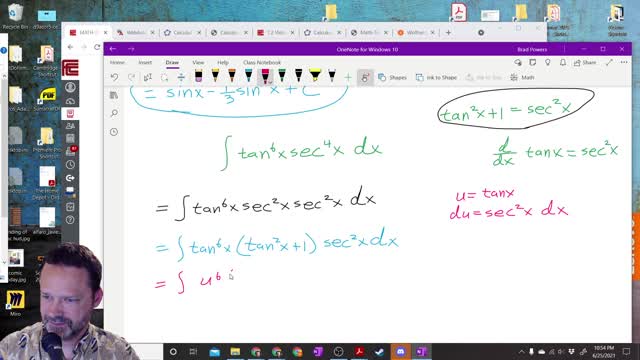Switch to the Draw ribbon tab
The image size is (640, 360).
(x=172, y=62)
